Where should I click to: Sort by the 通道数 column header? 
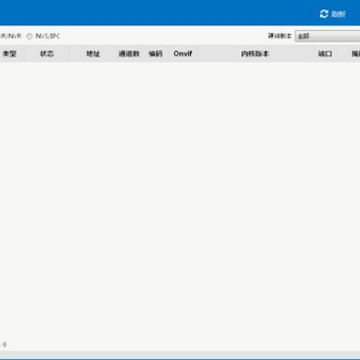[129, 54]
